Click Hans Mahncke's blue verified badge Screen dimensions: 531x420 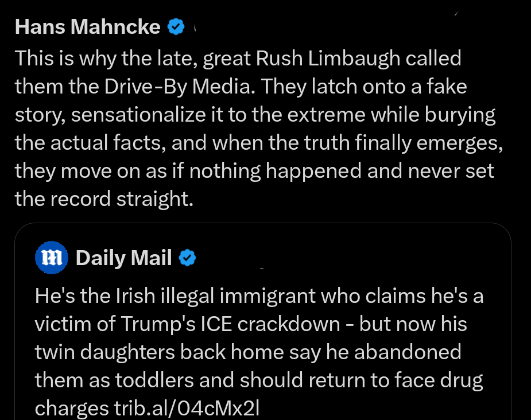pyautogui.click(x=176, y=26)
